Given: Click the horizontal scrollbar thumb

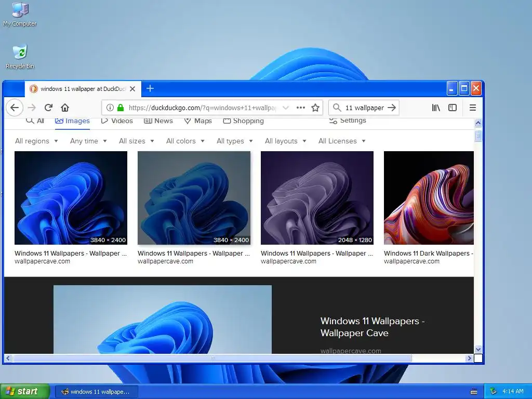Looking at the screenshot, I should point(212,358).
